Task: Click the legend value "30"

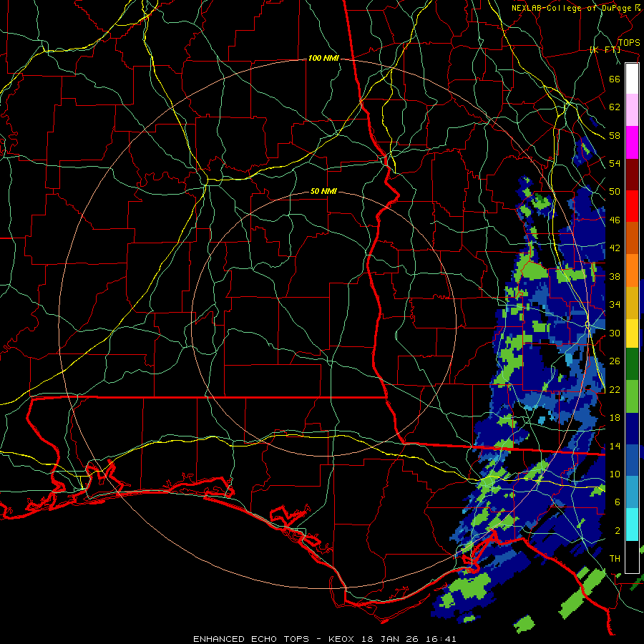Action: click(615, 333)
